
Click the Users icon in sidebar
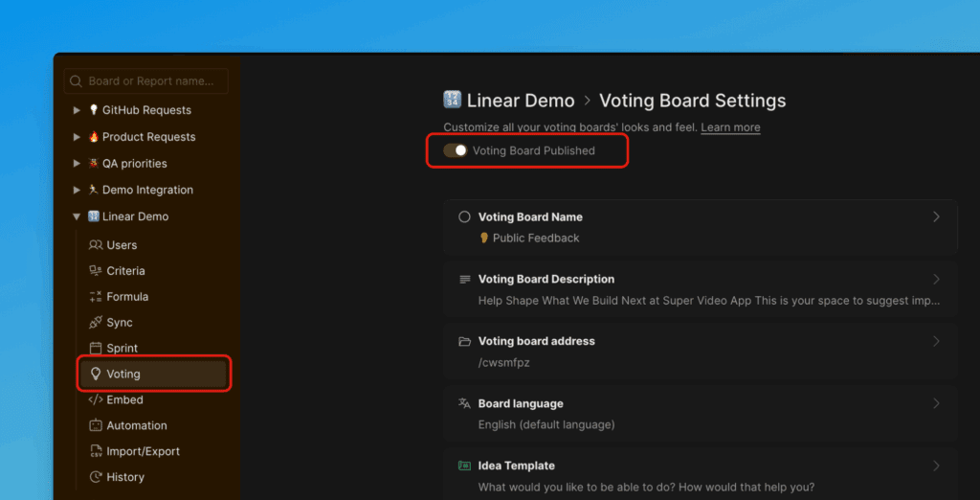95,245
